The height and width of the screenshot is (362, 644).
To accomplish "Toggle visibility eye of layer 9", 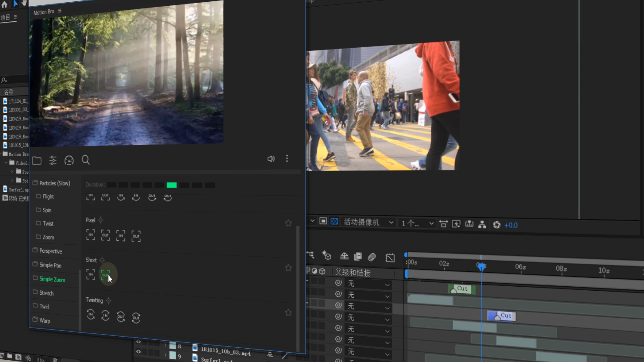I will 138,352.
